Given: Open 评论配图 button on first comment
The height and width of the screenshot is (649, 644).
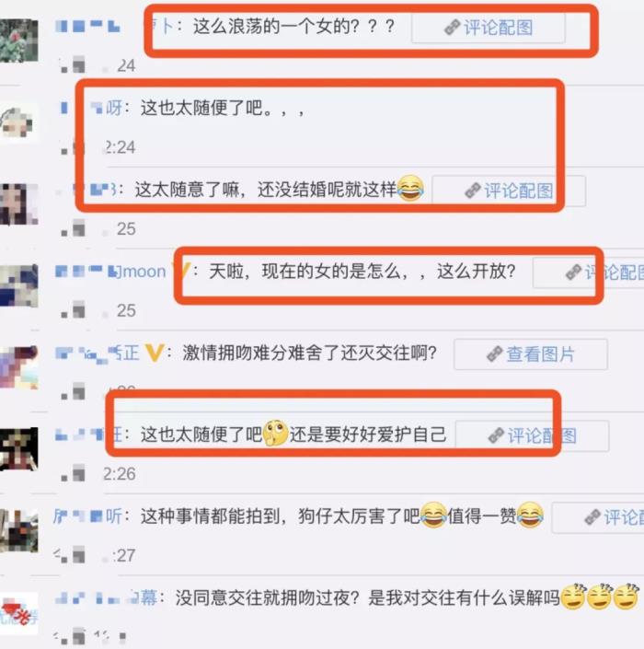Looking at the screenshot, I should pos(489,28).
